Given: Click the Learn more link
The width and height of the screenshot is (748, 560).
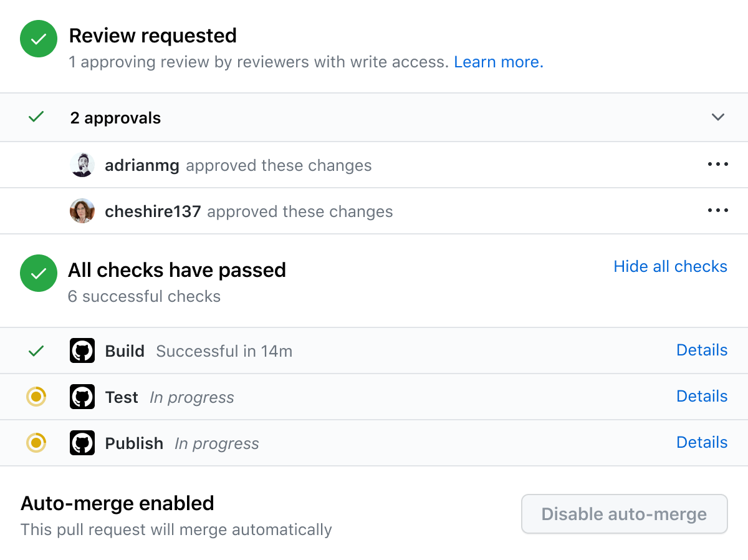Looking at the screenshot, I should (x=499, y=62).
